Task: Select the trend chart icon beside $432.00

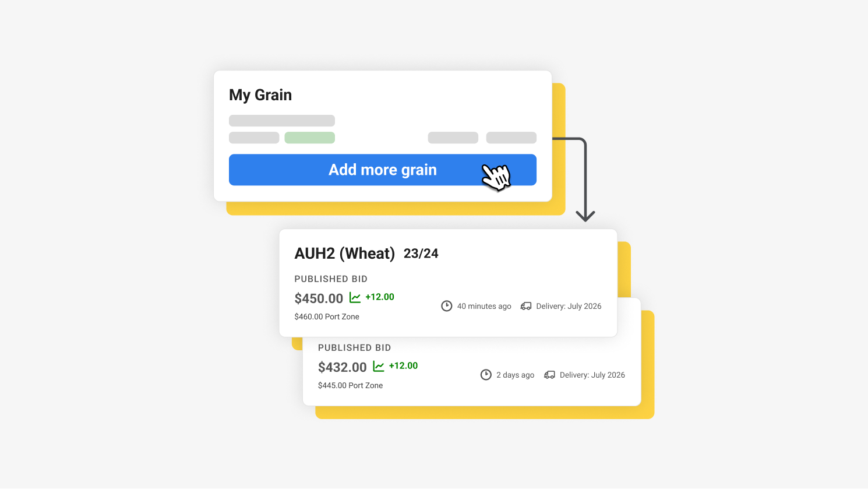Action: (x=379, y=366)
